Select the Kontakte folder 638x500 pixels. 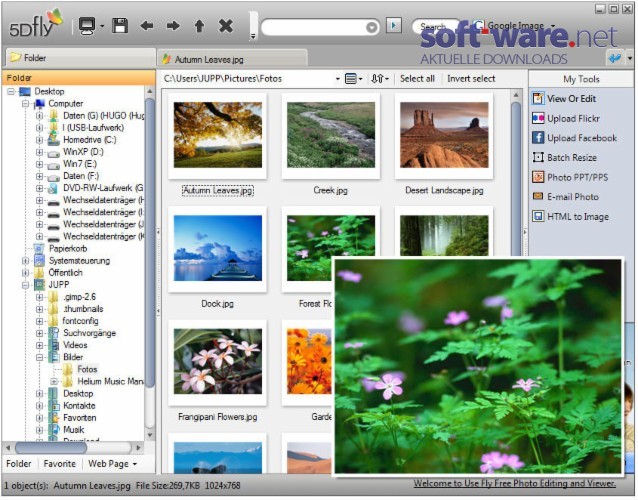coord(79,406)
